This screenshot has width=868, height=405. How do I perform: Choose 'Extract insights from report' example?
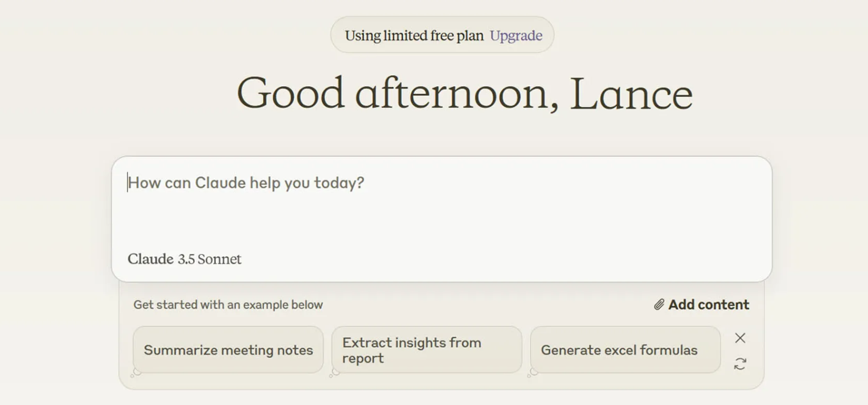[427, 350]
